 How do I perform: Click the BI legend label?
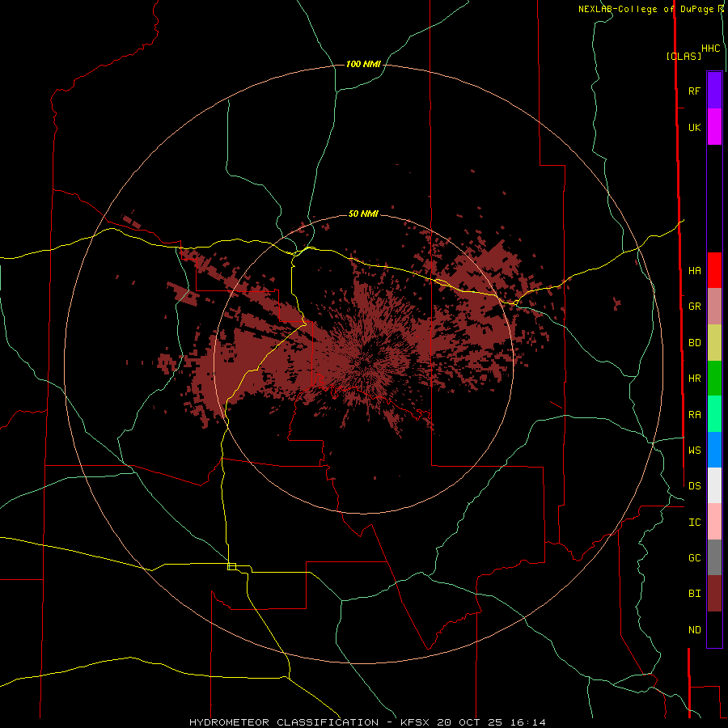click(694, 594)
